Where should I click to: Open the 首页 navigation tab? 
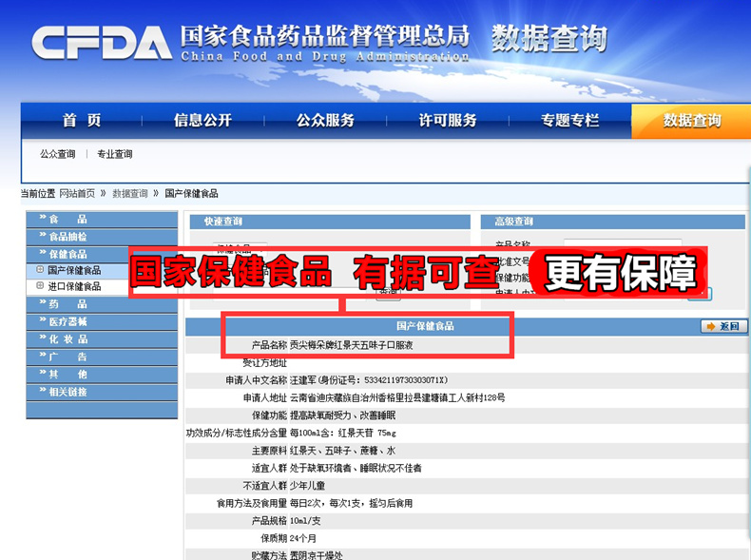82,121
